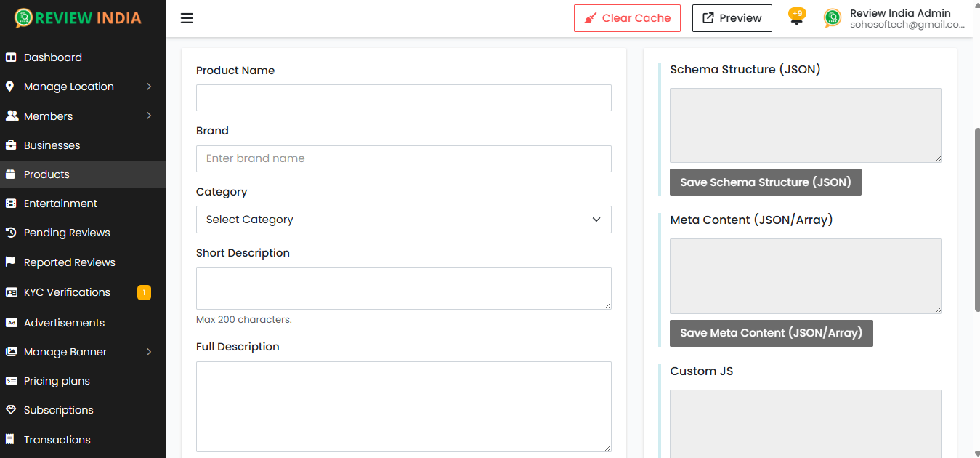Click the Subscriptions diamond icon
Image resolution: width=980 pixels, height=458 pixels.
coord(11,410)
